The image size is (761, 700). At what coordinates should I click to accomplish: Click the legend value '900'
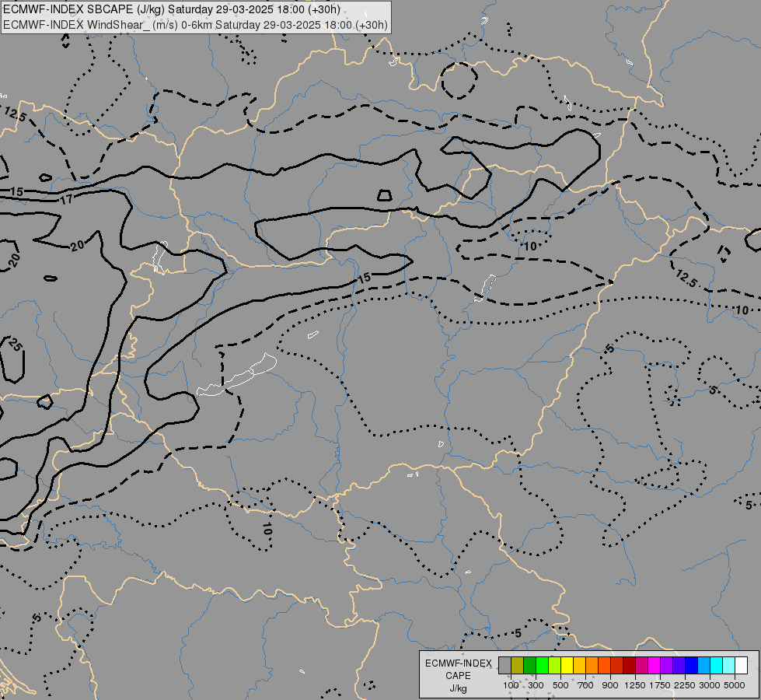(610, 685)
